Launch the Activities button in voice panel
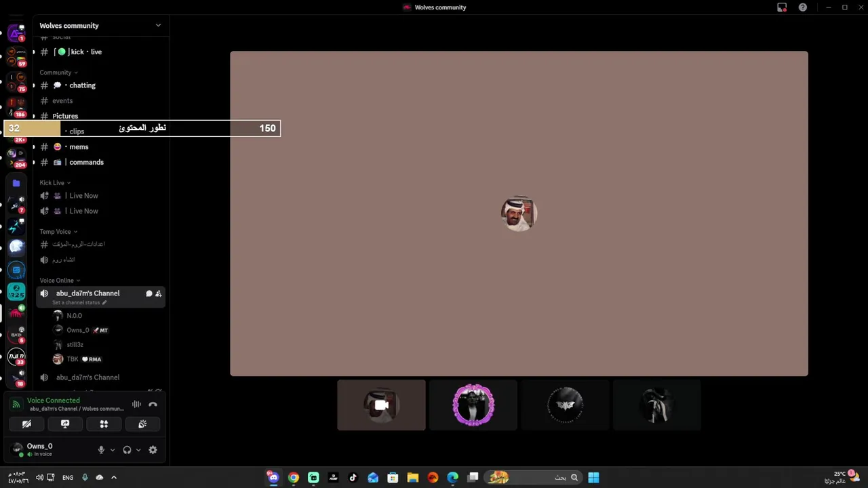Viewport: 868px width, 488px height. (x=104, y=424)
